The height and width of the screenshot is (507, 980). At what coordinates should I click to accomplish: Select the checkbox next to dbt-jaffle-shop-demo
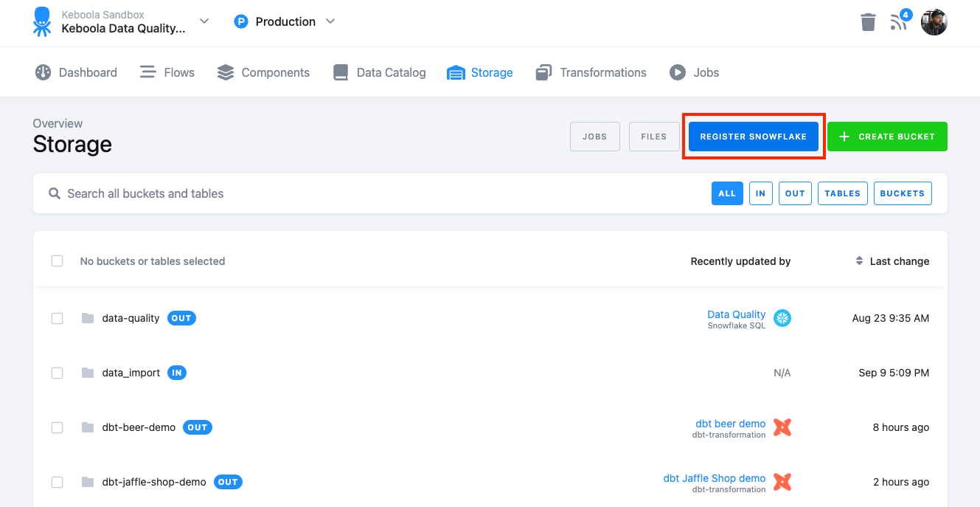click(x=57, y=482)
